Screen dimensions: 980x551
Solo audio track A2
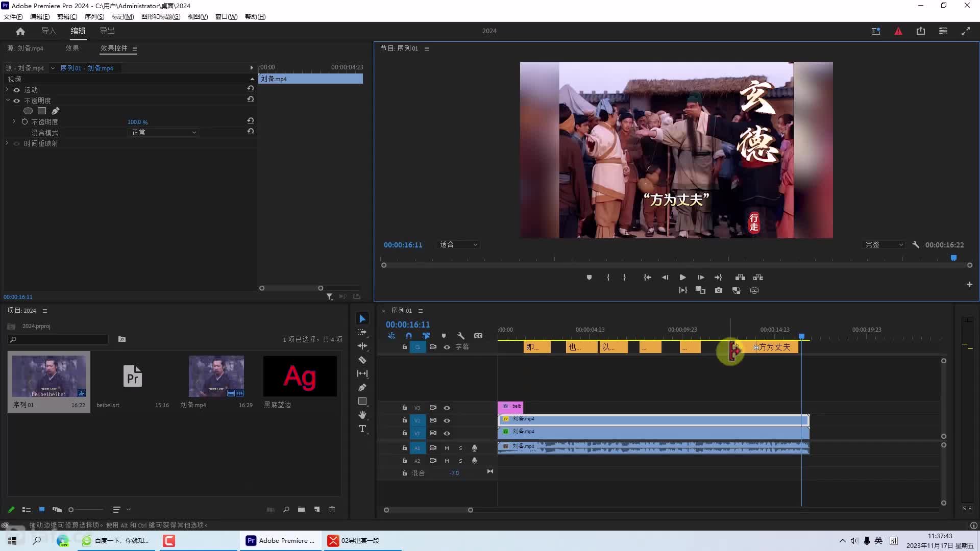point(460,461)
